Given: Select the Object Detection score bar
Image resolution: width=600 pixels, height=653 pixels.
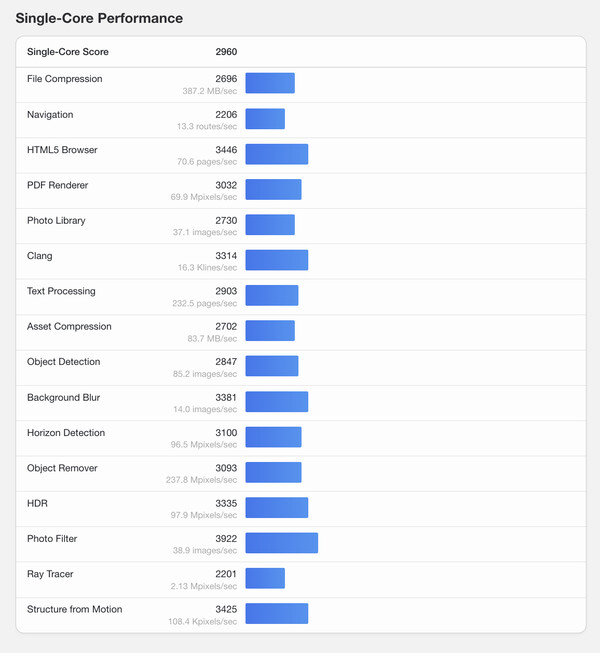Looking at the screenshot, I should [272, 367].
